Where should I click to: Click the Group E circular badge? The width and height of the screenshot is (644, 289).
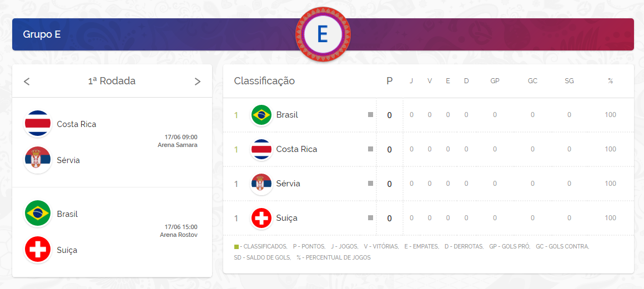[323, 34]
